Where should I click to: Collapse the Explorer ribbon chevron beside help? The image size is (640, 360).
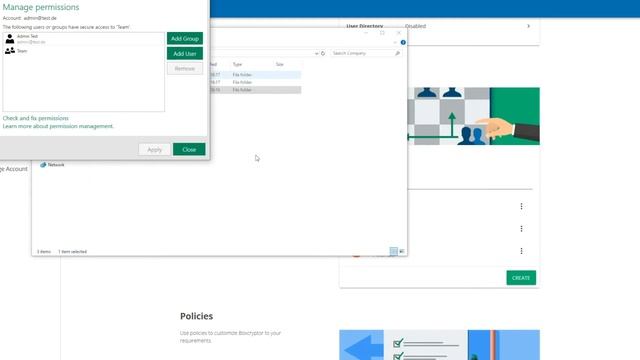[395, 42]
